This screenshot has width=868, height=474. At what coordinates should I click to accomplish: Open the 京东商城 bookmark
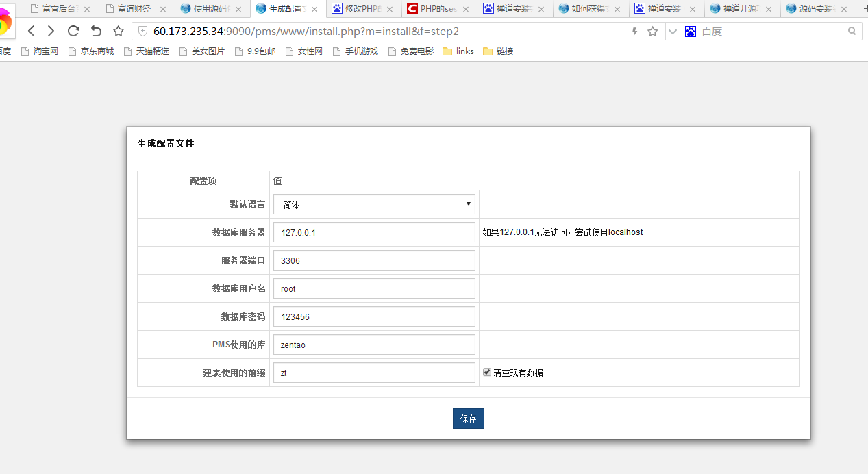pyautogui.click(x=91, y=51)
